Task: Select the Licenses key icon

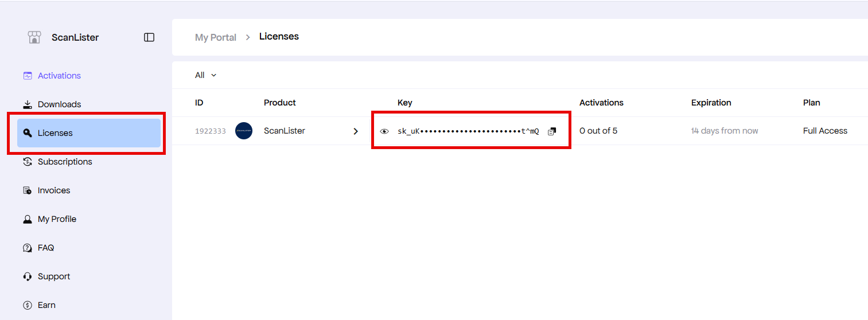Action: click(28, 133)
